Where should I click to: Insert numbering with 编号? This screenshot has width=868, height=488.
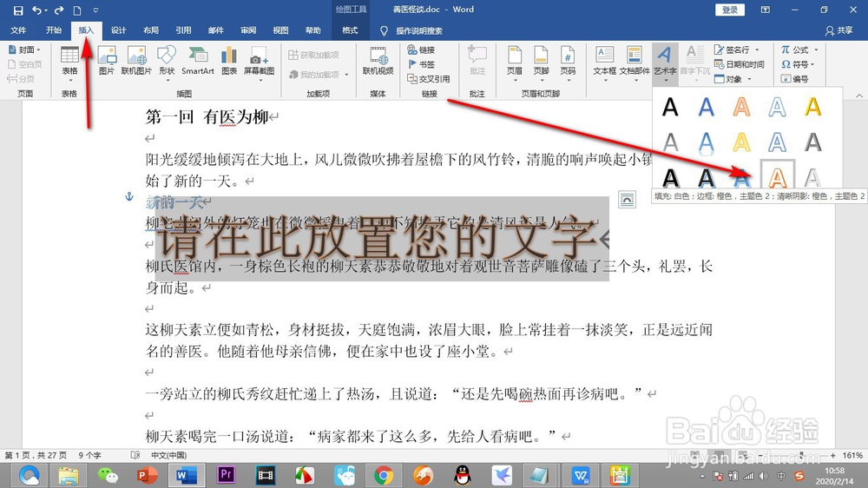pos(795,79)
